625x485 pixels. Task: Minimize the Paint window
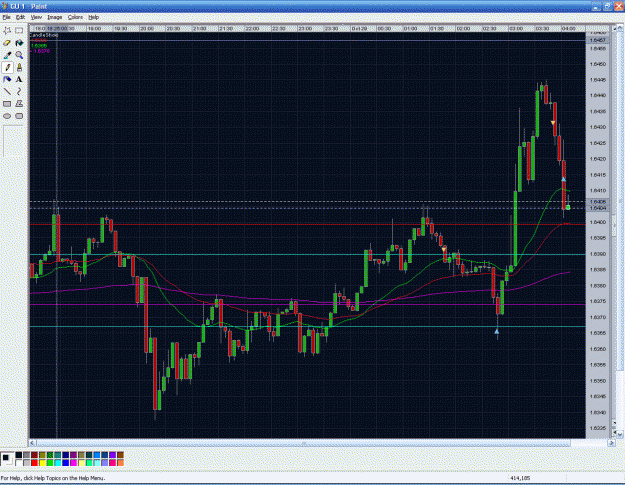(596, 6)
